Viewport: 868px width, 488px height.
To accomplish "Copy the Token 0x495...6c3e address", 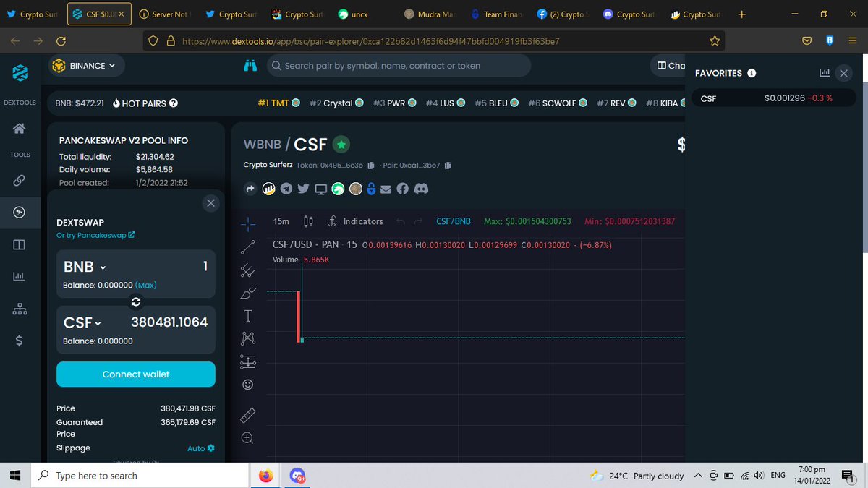I will (371, 166).
